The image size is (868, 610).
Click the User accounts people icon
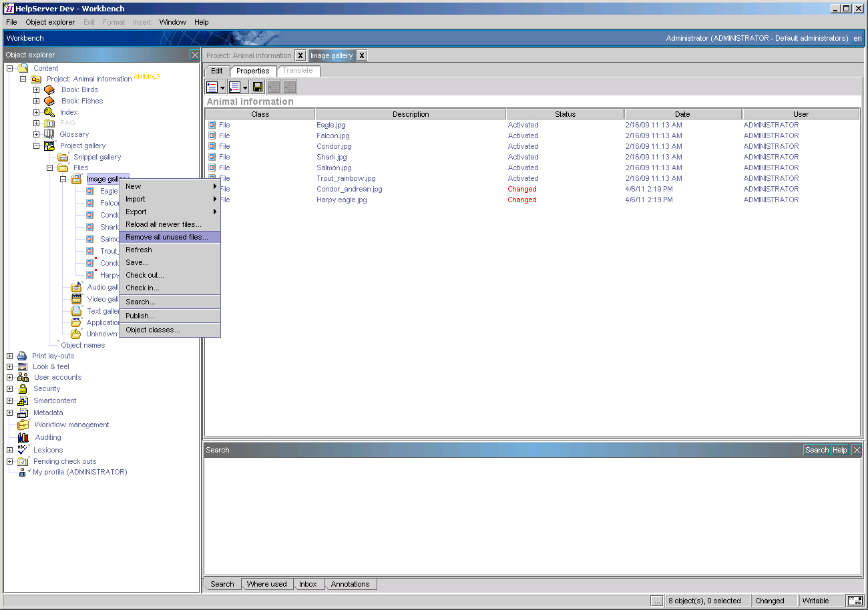23,377
